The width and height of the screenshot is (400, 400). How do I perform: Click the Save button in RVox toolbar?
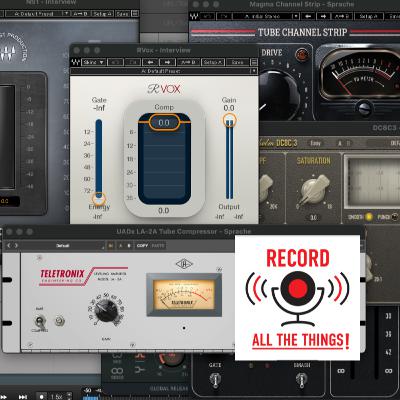pyautogui.click(x=237, y=62)
